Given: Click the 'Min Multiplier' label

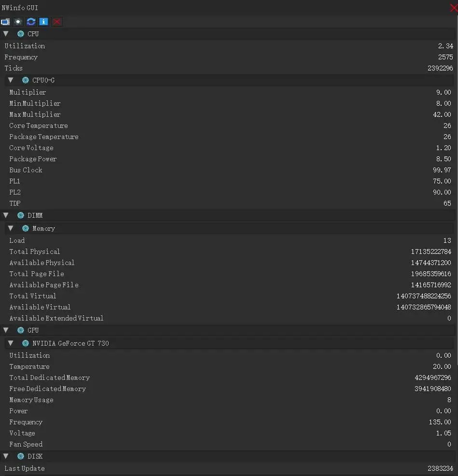Looking at the screenshot, I should tap(35, 103).
